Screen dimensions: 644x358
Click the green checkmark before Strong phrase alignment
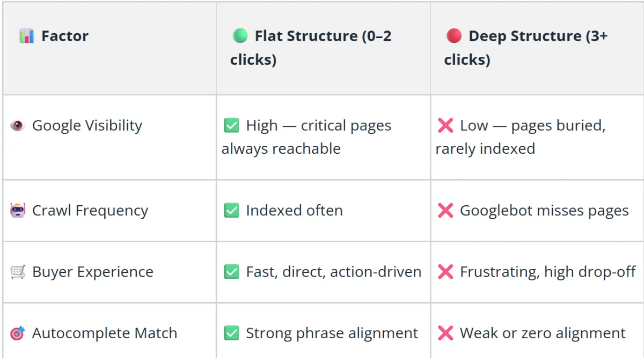231,333
